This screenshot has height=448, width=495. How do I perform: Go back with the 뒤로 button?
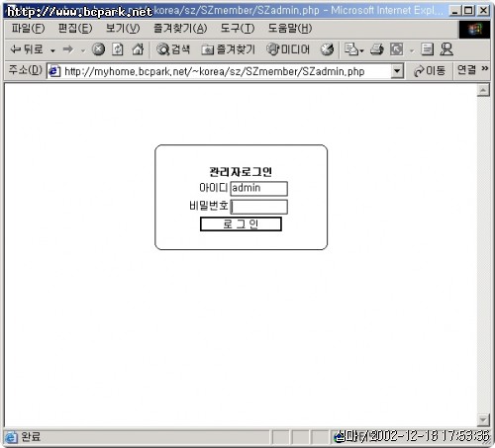(27, 49)
